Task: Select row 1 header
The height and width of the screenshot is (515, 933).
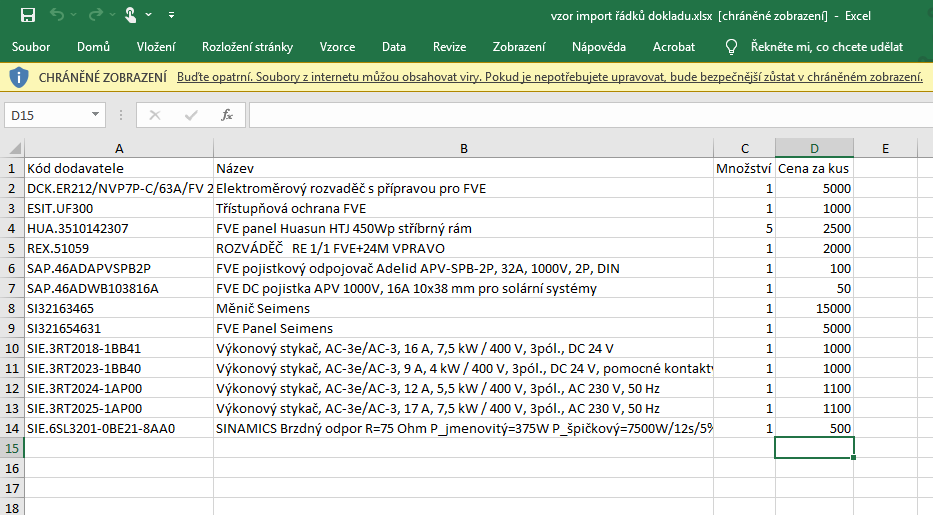Action: coord(12,168)
